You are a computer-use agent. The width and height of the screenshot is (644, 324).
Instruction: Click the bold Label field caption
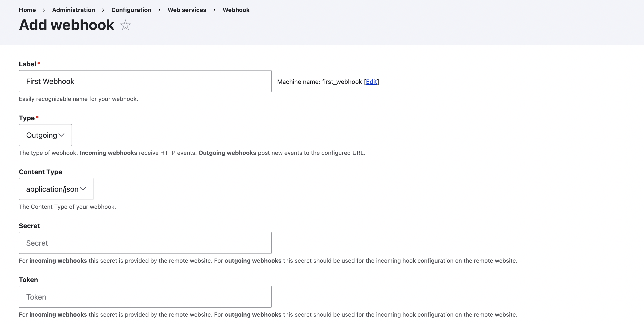point(27,64)
